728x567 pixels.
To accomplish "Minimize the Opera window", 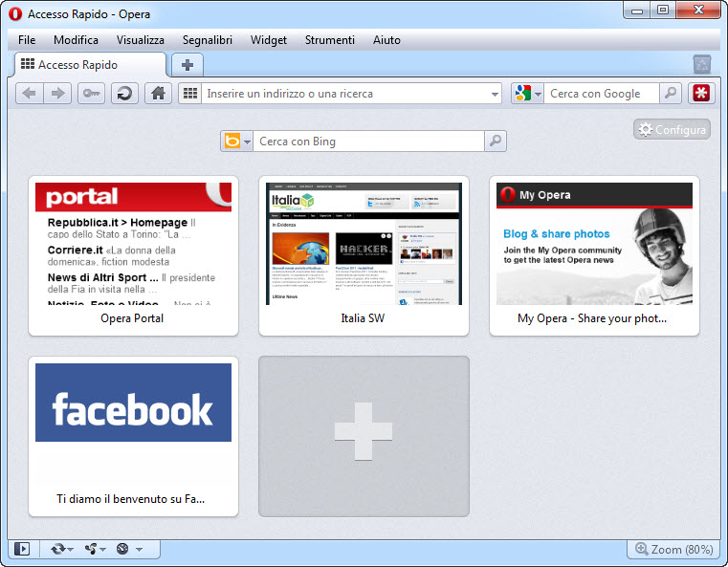I will (x=636, y=10).
